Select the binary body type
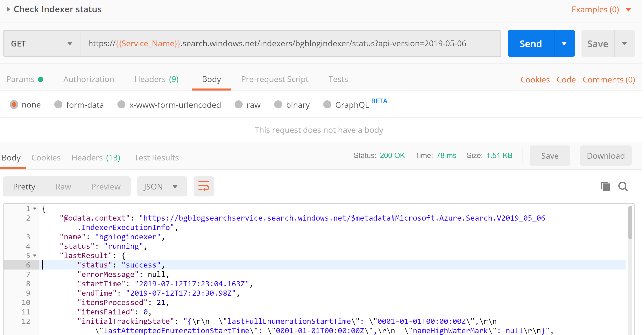Screen dimensions: 644x335 278,105
